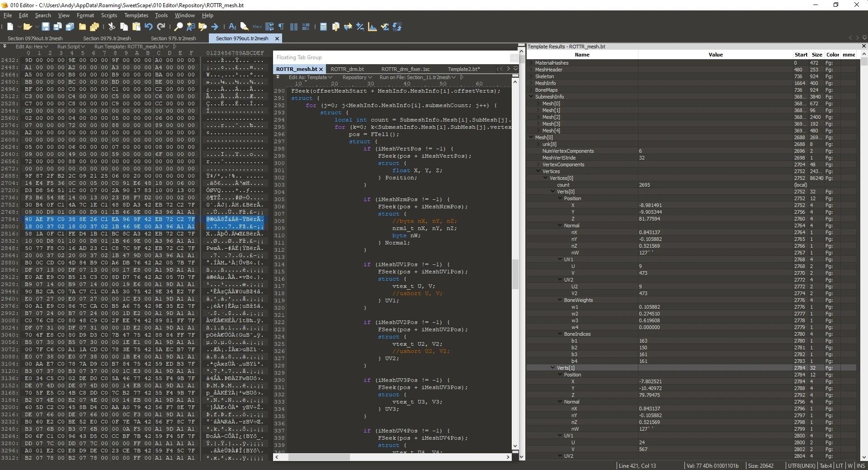Click the INS status bar indicator

(861, 465)
